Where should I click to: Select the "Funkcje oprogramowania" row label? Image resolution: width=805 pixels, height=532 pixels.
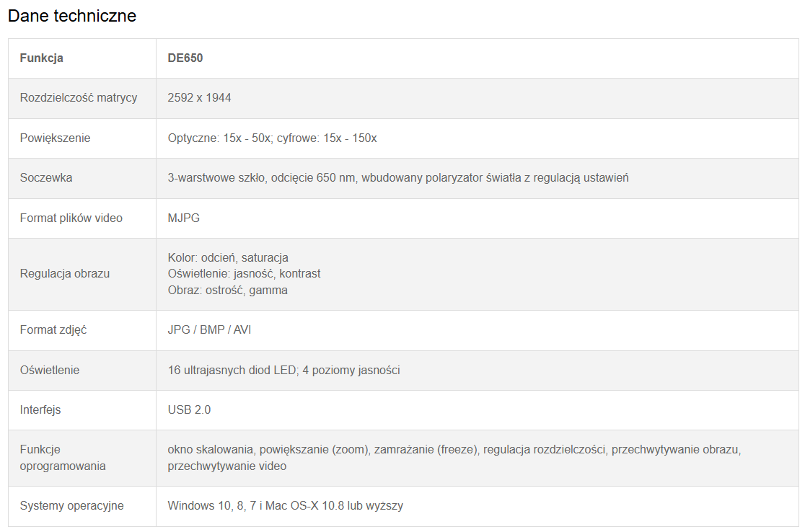[x=63, y=458]
